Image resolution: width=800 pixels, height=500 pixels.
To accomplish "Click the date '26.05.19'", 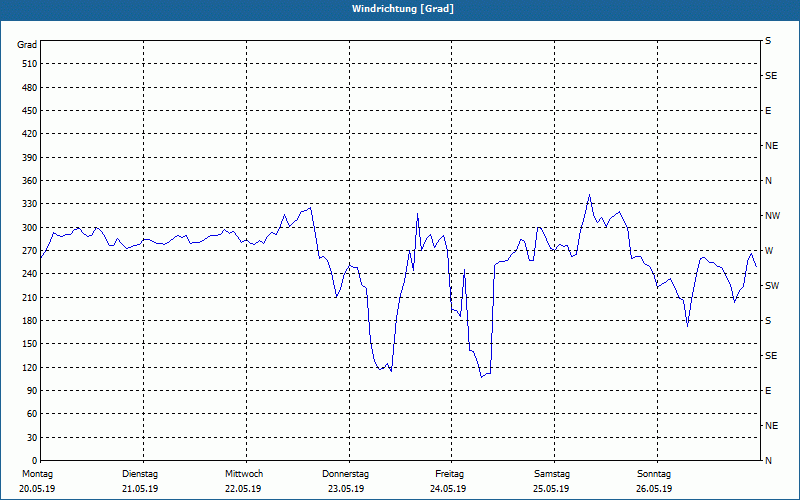I will (654, 489).
